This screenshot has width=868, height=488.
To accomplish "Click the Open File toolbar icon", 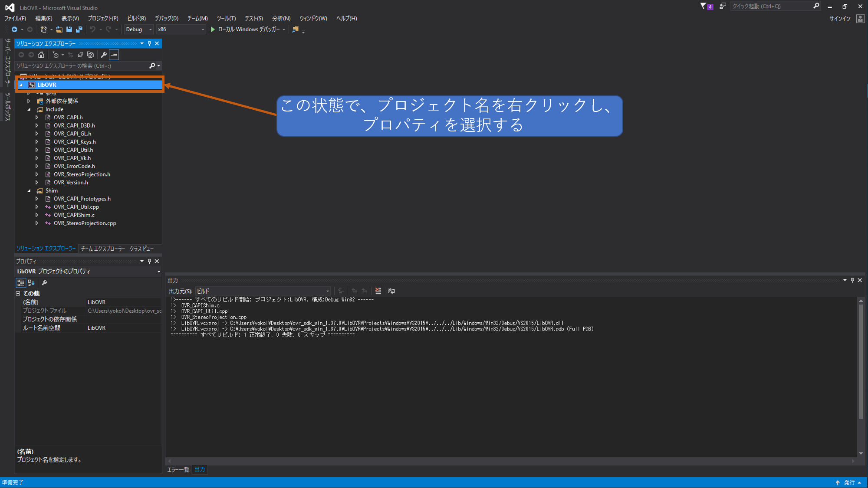I will (x=59, y=29).
